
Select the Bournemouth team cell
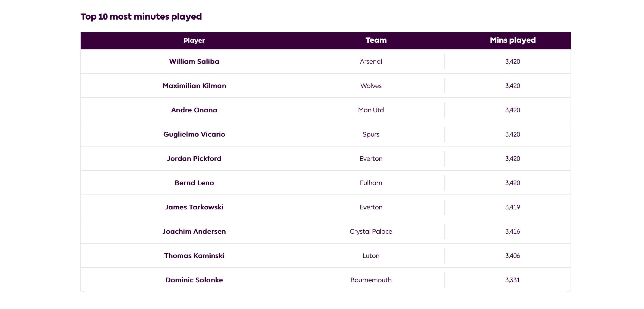coord(371,280)
